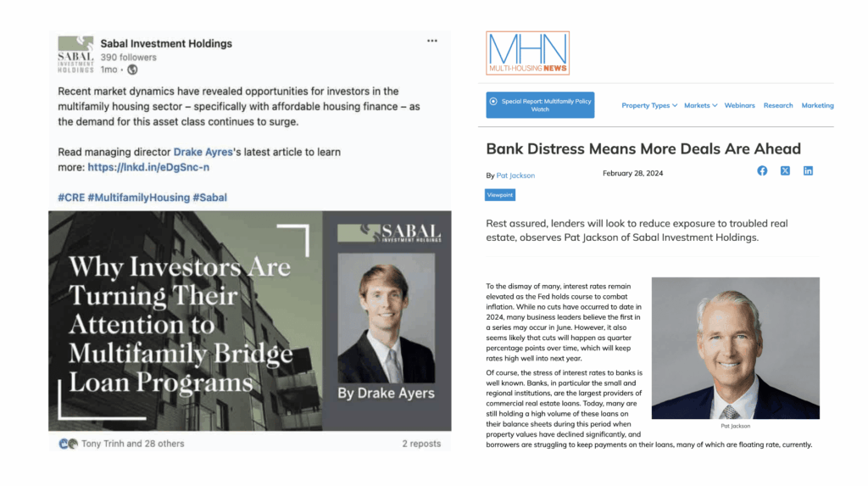Click the Sabal Investment Holdings profile logo
Screen dimensions: 868x486
[75, 55]
